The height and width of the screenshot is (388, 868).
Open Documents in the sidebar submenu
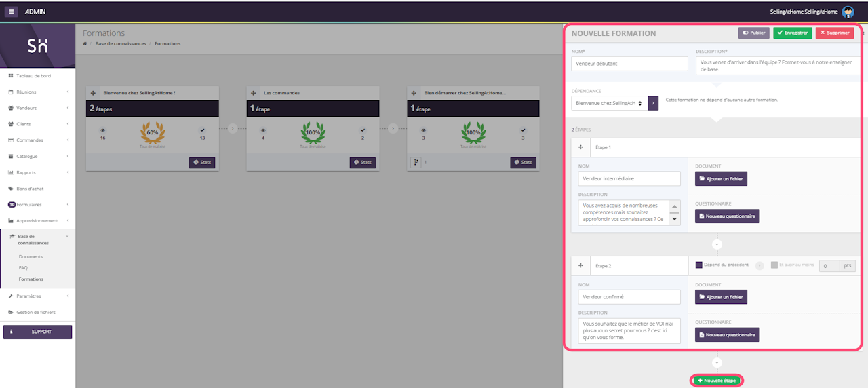(x=31, y=256)
